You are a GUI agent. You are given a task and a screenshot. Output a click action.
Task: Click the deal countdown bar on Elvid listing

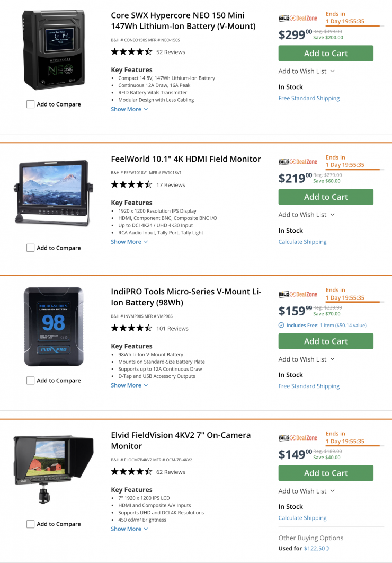point(352,446)
